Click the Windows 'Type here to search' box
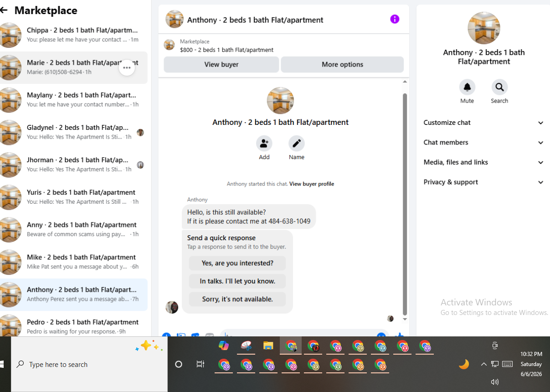 tap(89, 364)
